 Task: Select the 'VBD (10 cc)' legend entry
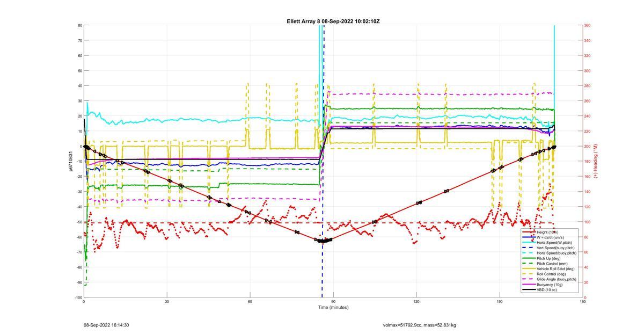(x=547, y=289)
